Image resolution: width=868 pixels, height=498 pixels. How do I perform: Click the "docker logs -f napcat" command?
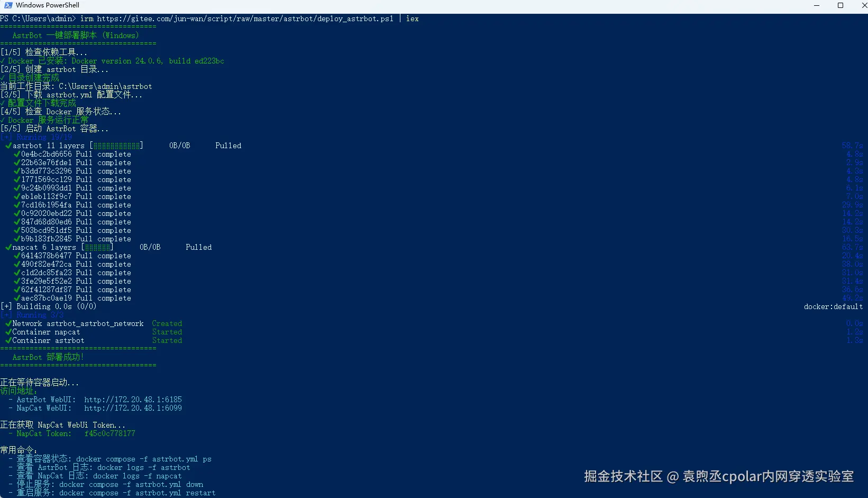[x=138, y=476]
